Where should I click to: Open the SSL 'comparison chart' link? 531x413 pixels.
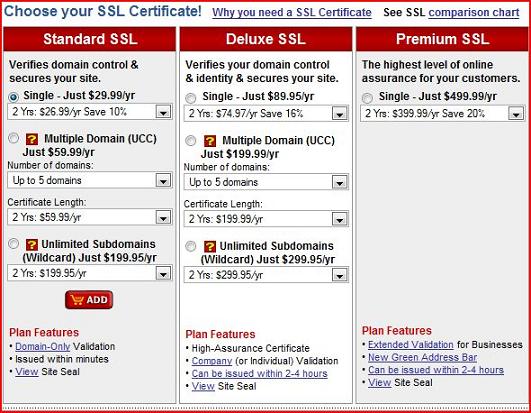point(474,13)
